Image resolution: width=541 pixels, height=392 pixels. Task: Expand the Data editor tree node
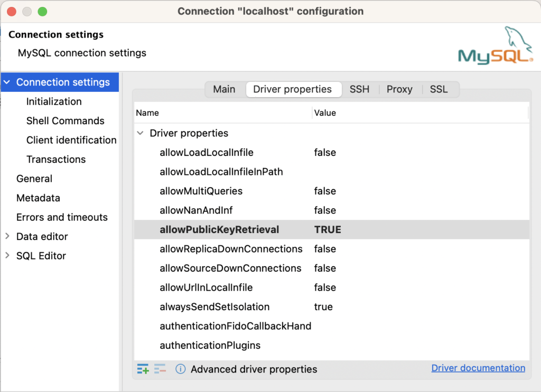click(7, 236)
